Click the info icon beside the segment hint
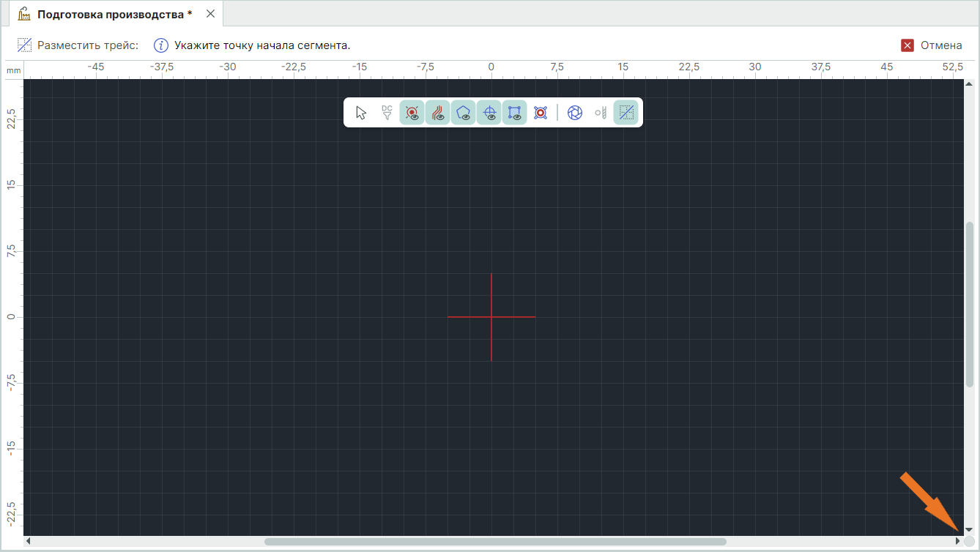 click(161, 45)
